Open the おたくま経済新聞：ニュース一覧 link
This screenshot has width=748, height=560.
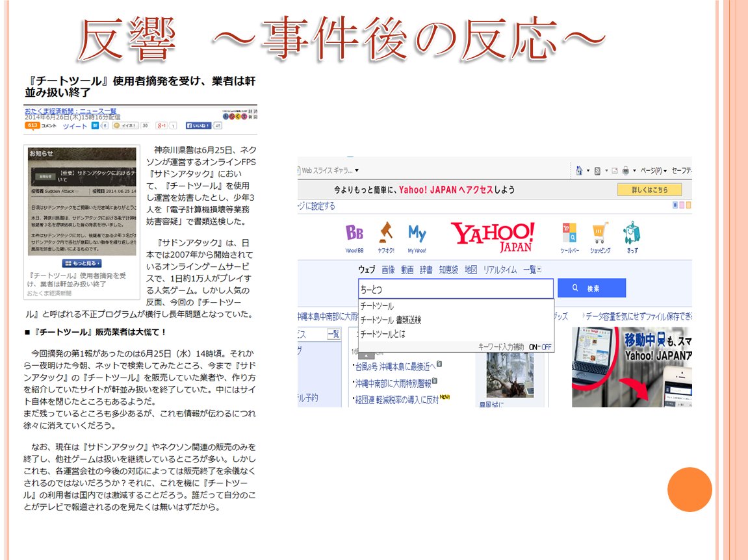[71, 111]
